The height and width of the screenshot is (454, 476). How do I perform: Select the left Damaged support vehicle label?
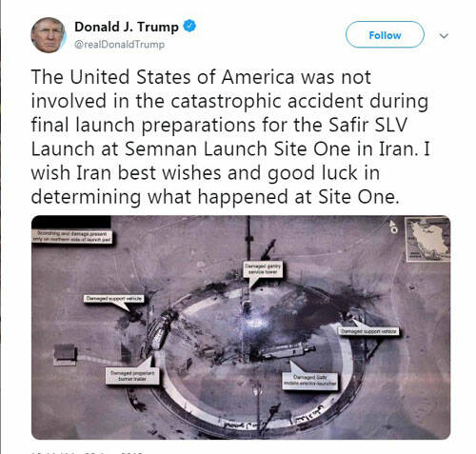coord(114,299)
